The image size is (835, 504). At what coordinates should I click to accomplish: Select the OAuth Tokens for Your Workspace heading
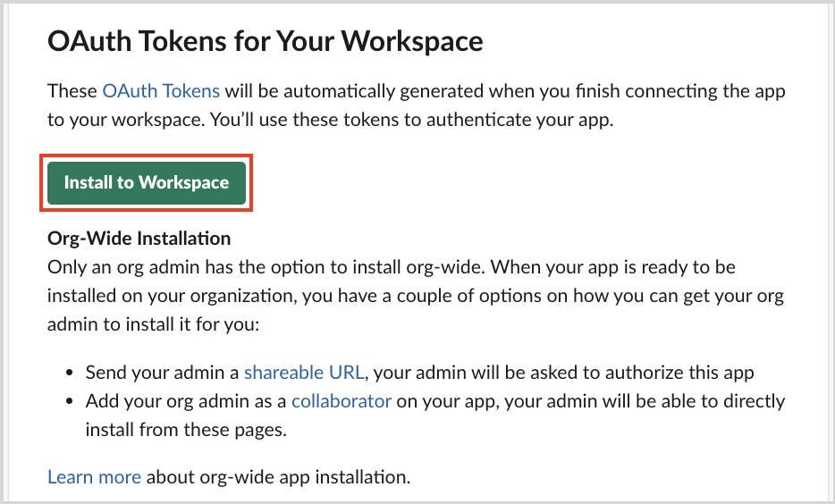266,41
